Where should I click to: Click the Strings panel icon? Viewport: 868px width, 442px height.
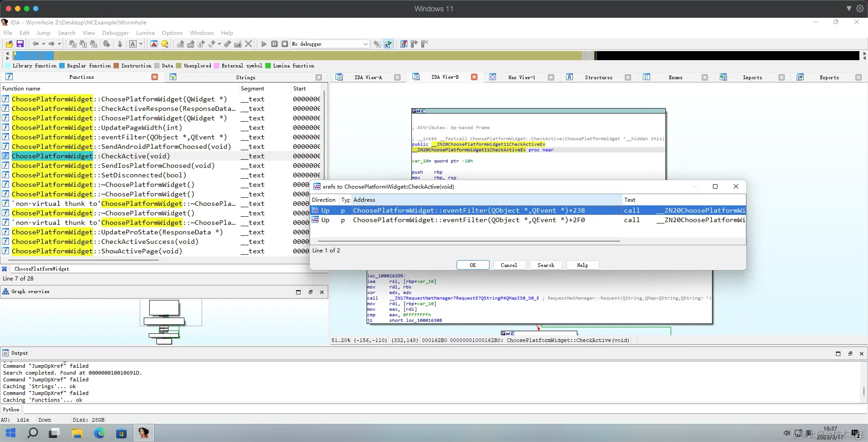173,77
